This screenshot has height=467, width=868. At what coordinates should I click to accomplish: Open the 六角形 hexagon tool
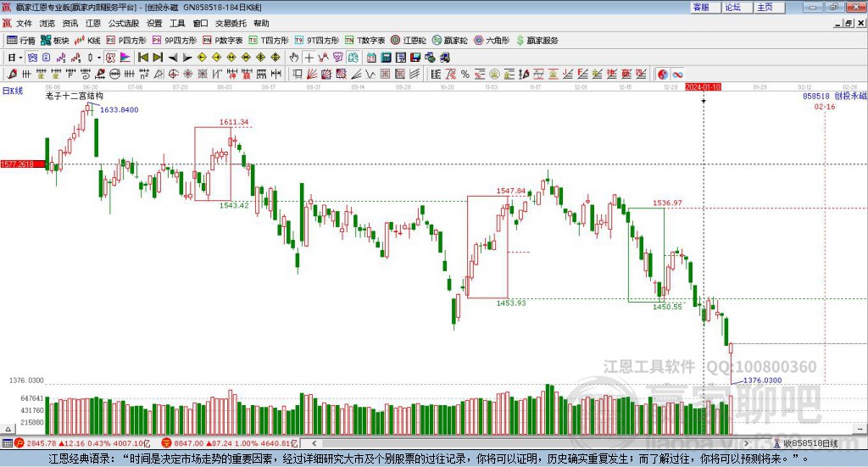point(492,41)
